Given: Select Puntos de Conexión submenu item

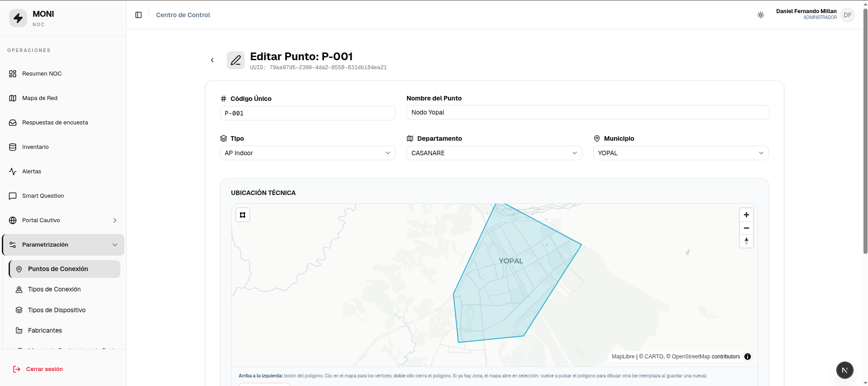Looking at the screenshot, I should (x=65, y=269).
